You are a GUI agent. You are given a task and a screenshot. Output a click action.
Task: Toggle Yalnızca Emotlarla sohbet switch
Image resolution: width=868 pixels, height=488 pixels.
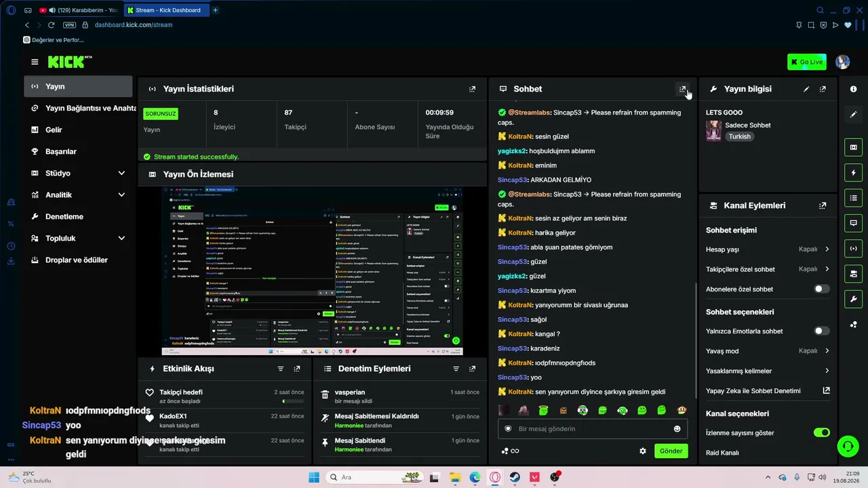(x=821, y=331)
